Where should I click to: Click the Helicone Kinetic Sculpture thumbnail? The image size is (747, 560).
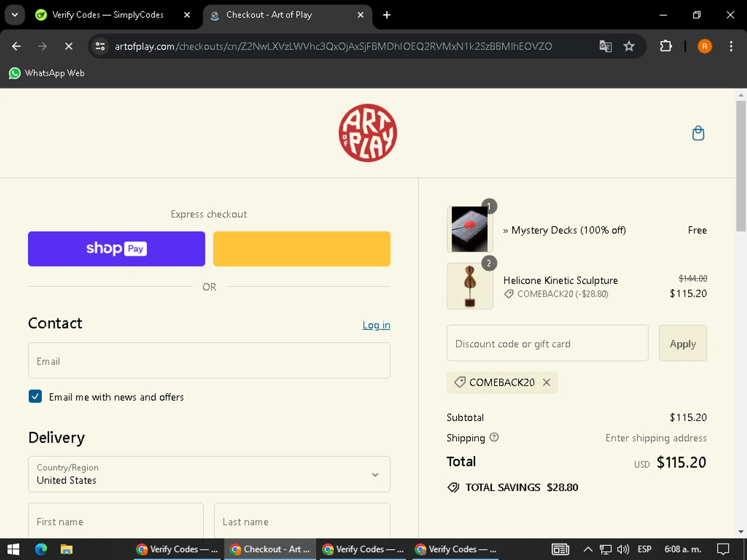coord(470,286)
